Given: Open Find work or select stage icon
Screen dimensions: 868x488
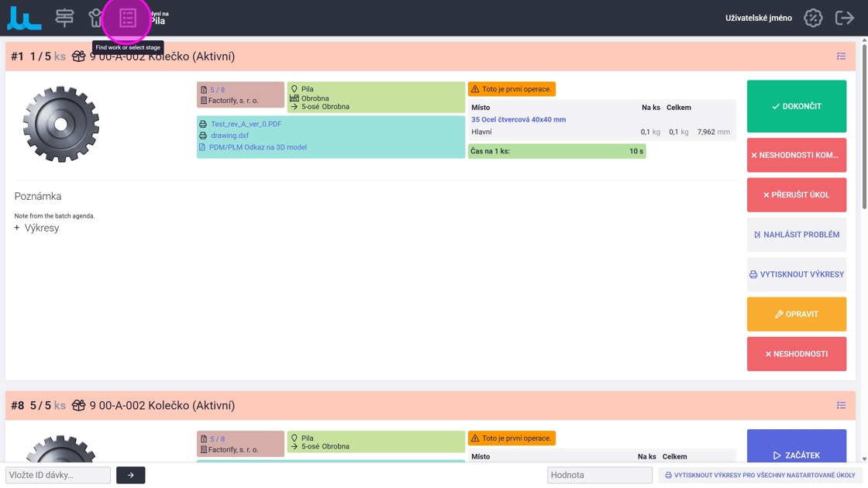Looking at the screenshot, I should (x=128, y=19).
